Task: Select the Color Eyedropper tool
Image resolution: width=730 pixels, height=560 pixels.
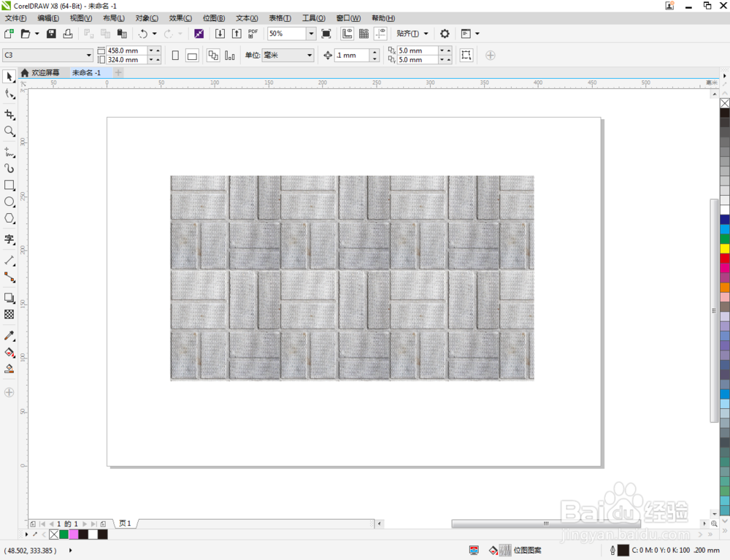Action: [9, 336]
